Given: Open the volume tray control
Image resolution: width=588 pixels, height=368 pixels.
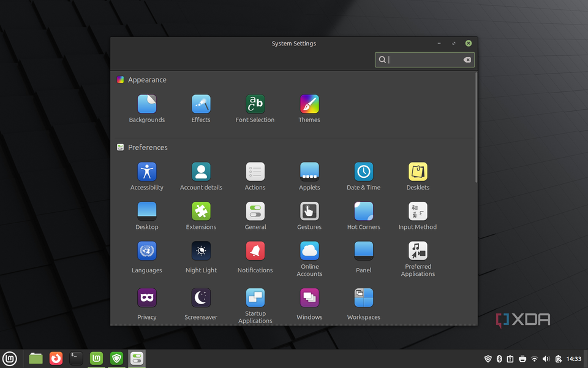Looking at the screenshot, I should (x=546, y=359).
